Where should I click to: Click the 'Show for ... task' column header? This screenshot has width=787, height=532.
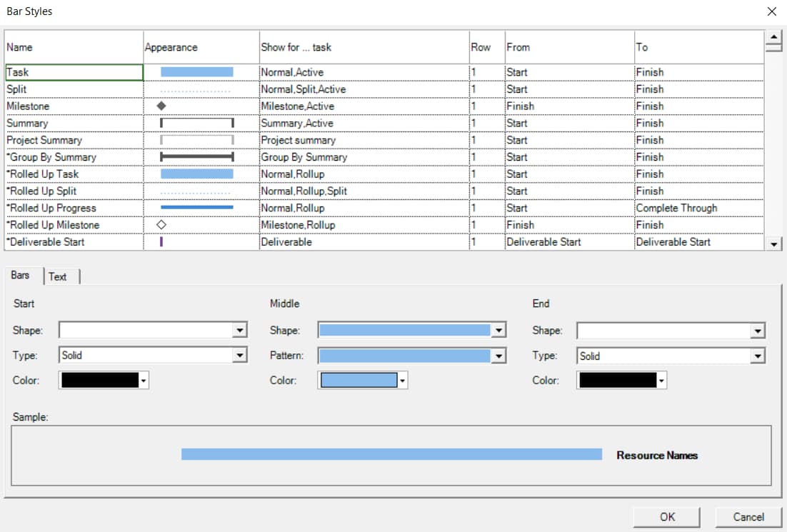point(364,47)
